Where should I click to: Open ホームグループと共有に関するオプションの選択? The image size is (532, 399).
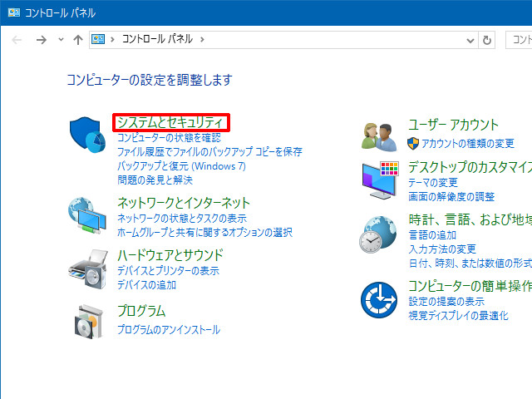coord(205,233)
